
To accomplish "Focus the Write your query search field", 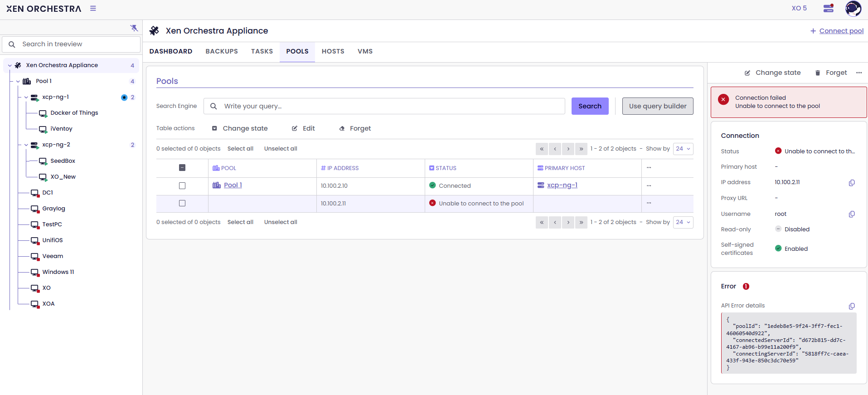I will pos(384,106).
